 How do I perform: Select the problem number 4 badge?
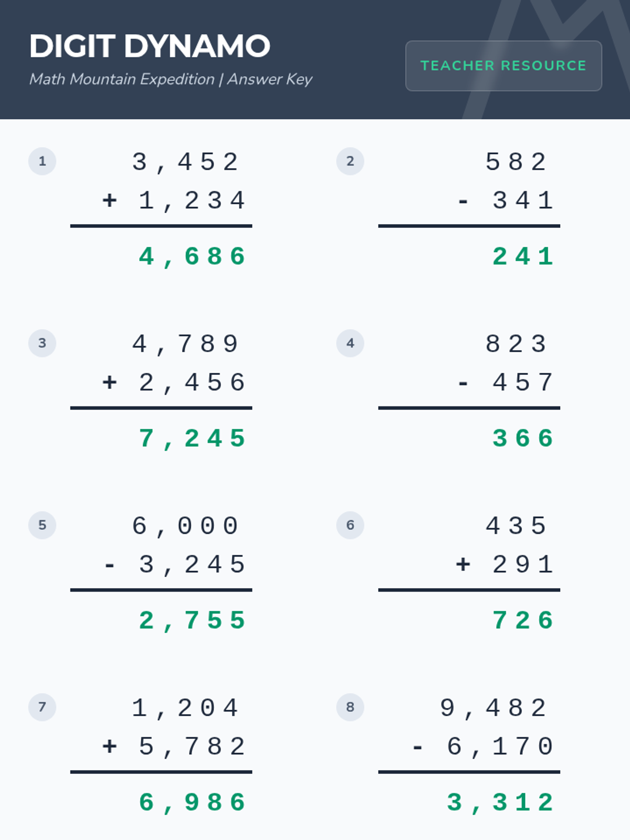(x=350, y=343)
